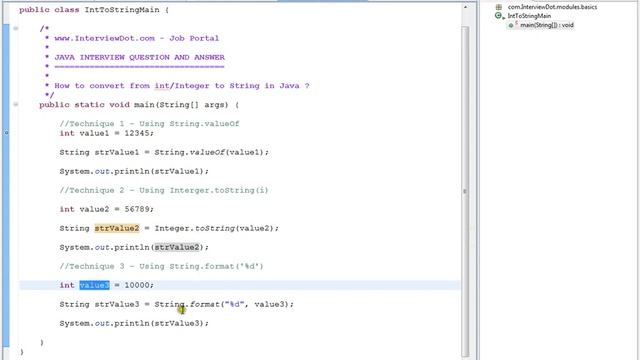Click the 'int value1 = 12345;' line

click(x=107, y=133)
